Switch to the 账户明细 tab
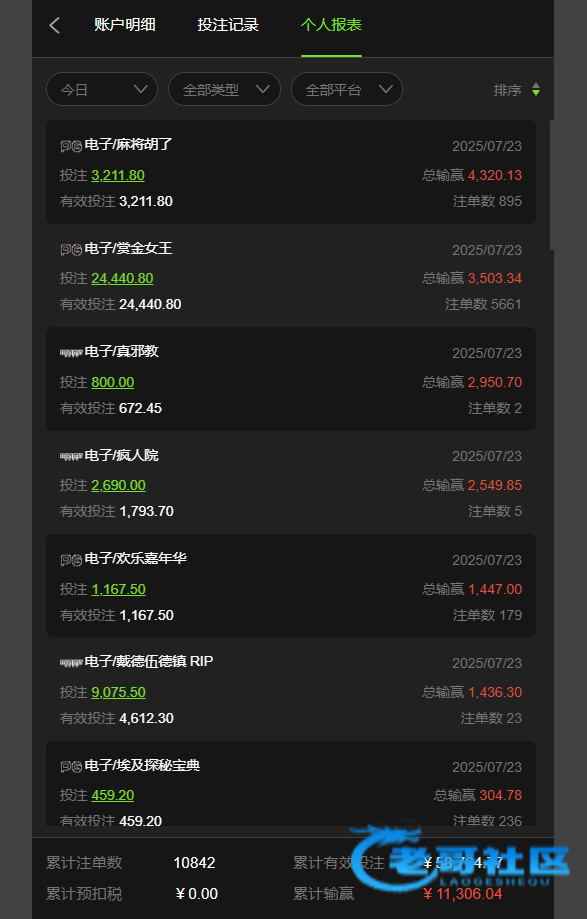The image size is (587, 919). point(125,25)
